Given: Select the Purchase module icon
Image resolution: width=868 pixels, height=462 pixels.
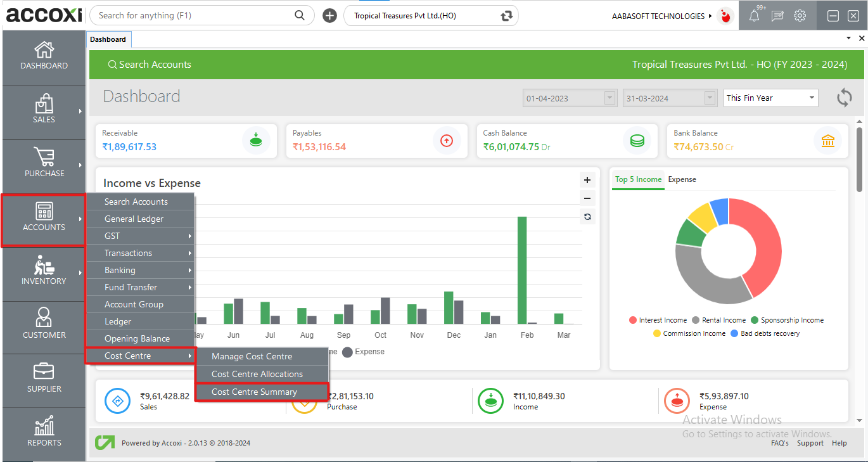Looking at the screenshot, I should click(x=43, y=165).
